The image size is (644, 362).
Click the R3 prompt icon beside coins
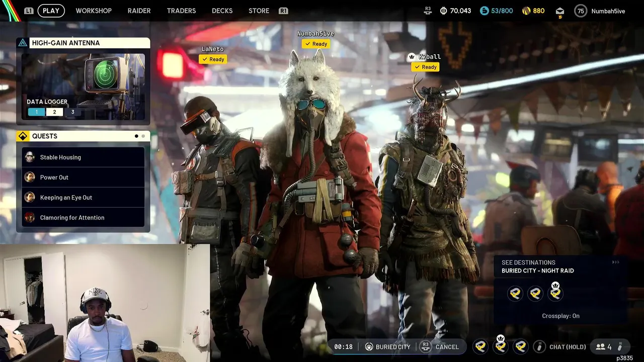(428, 10)
